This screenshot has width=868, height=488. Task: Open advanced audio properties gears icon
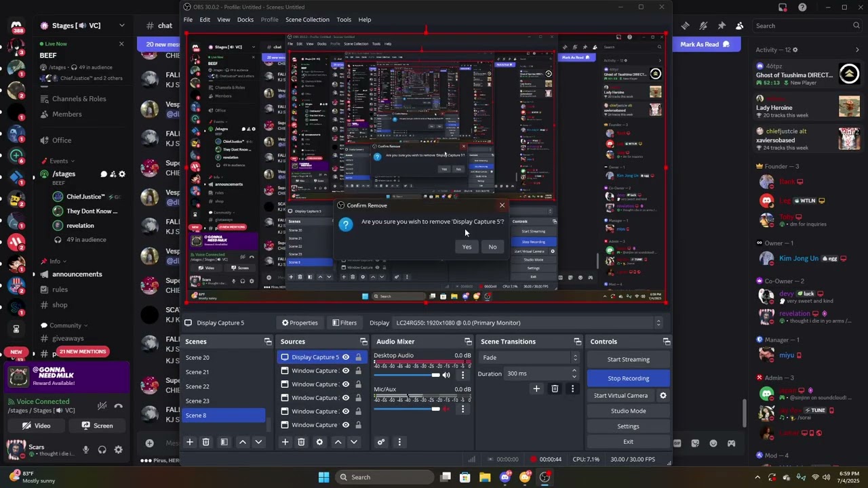pos(381,442)
